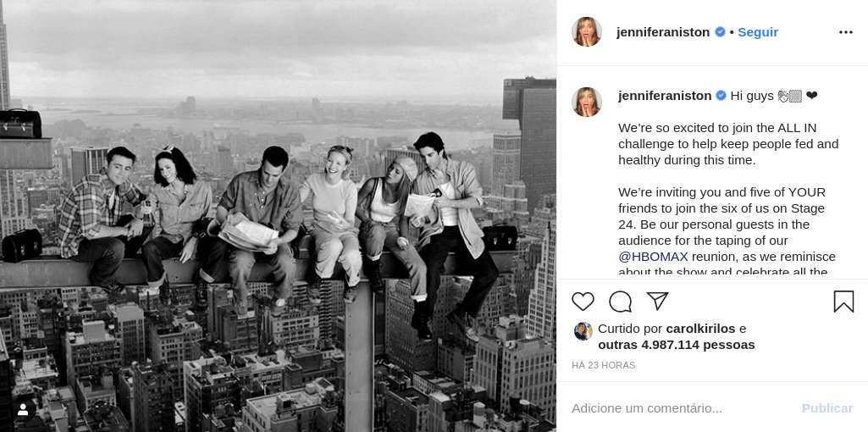This screenshot has width=868, height=432.
Task: View outras 4.987.114 pessoas likes list
Action: [x=677, y=345]
